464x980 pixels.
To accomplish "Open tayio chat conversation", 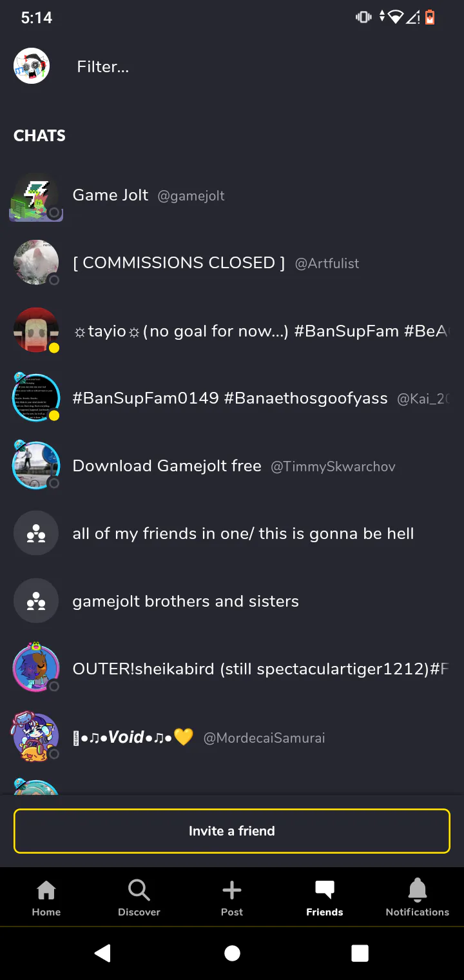I will click(232, 331).
